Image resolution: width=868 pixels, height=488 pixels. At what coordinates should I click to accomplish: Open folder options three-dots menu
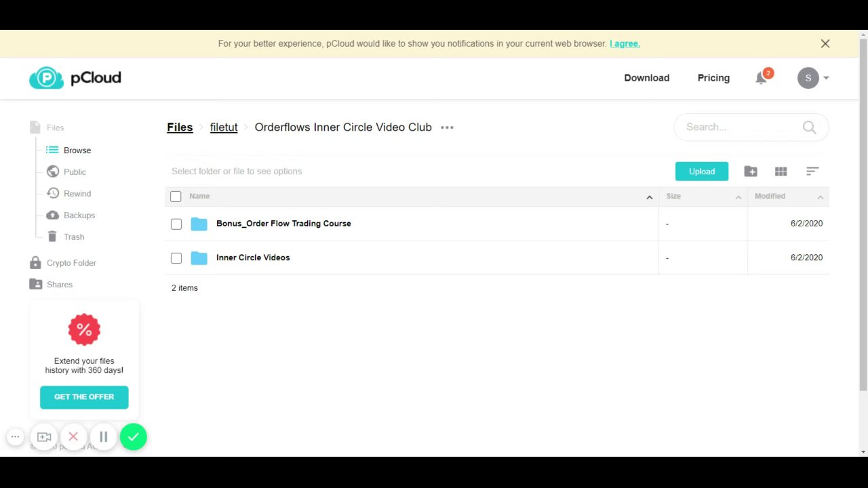[447, 127]
